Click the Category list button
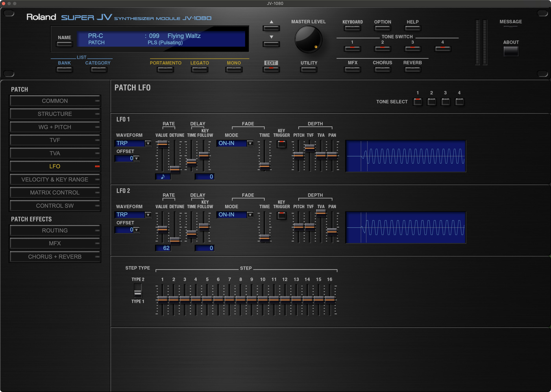Viewport: 551px width, 392px height. 98,70
